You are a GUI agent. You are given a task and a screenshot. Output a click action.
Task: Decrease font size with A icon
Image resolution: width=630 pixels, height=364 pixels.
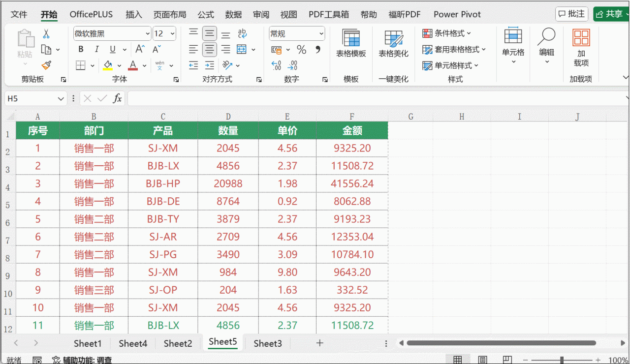pyautogui.click(x=157, y=49)
